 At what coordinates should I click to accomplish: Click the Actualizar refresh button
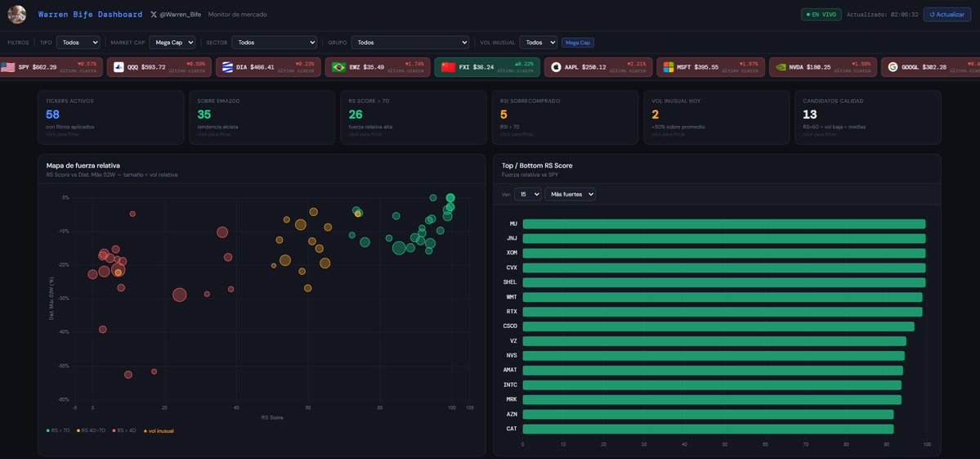point(946,15)
